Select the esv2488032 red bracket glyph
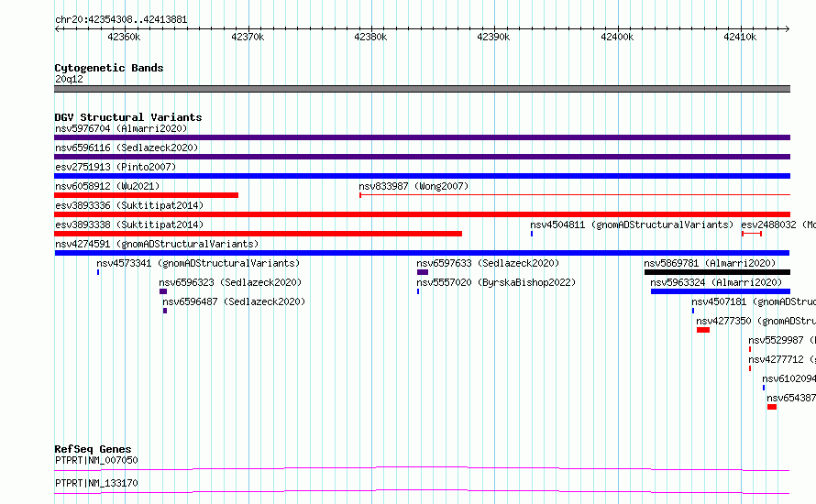The width and height of the screenshot is (816, 504). (x=752, y=234)
